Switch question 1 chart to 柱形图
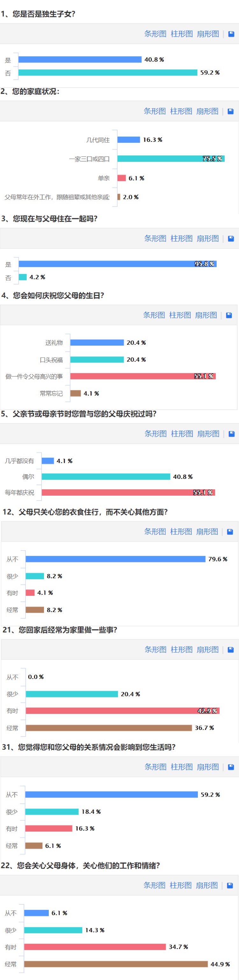Viewport: 239px width, 980px height. coord(182,34)
